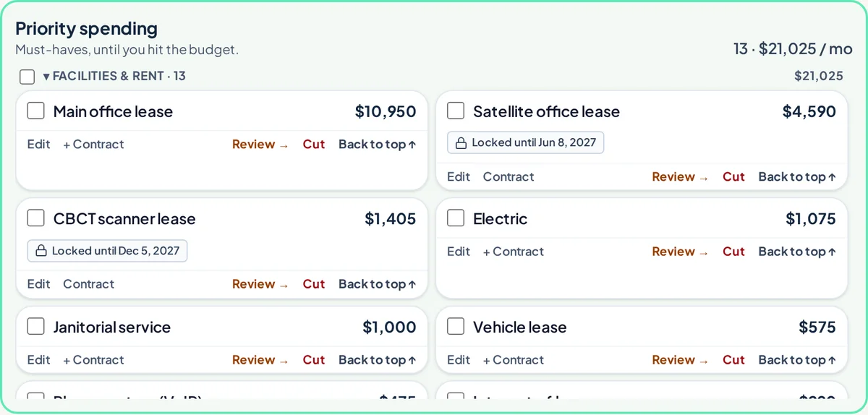Review the Electric expense
The width and height of the screenshot is (868, 415).
(x=680, y=252)
